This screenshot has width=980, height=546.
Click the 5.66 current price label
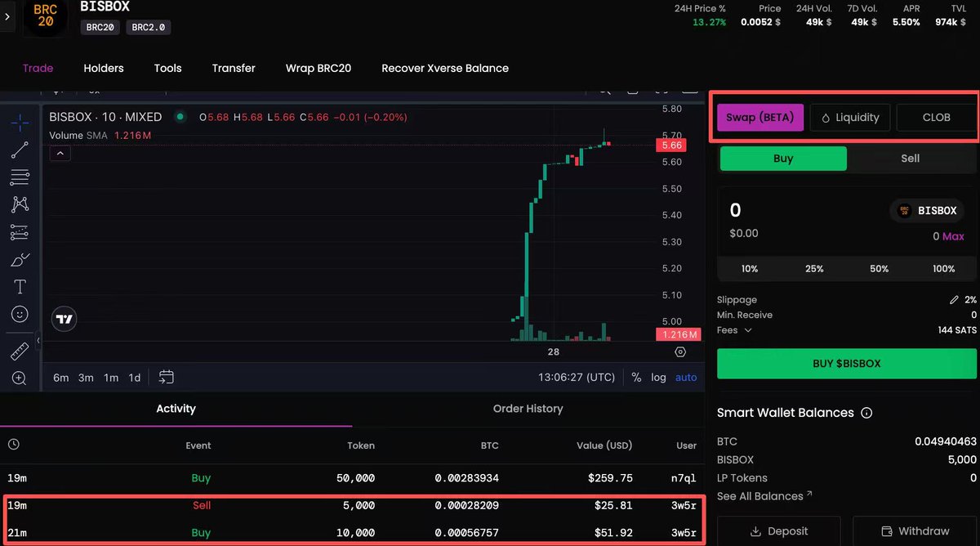point(672,145)
